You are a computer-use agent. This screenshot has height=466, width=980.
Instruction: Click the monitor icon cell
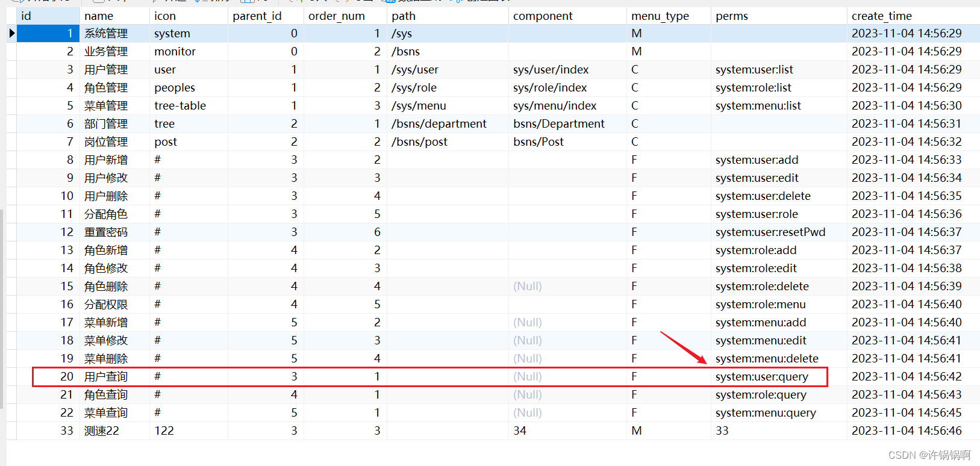(x=189, y=52)
